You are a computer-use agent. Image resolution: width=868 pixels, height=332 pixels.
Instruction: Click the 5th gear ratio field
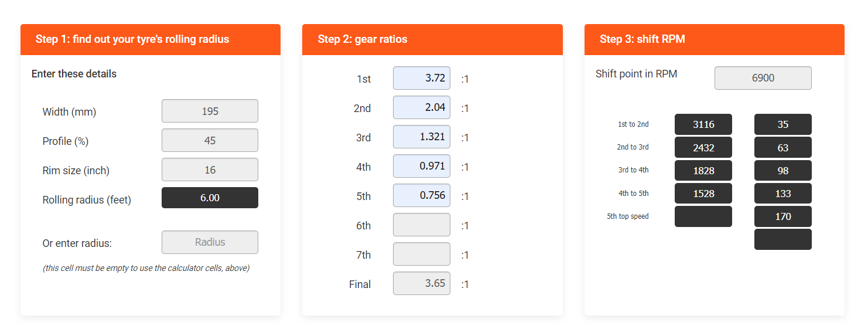coord(421,195)
